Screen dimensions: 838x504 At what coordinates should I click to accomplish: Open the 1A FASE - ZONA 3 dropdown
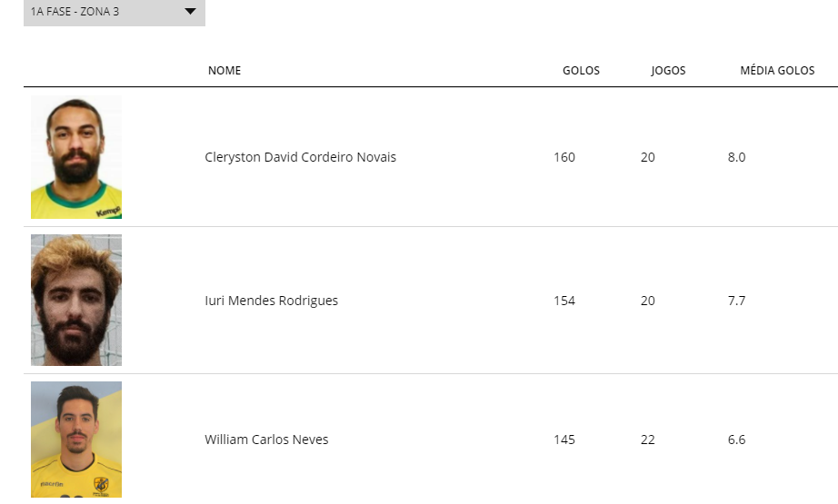115,12
